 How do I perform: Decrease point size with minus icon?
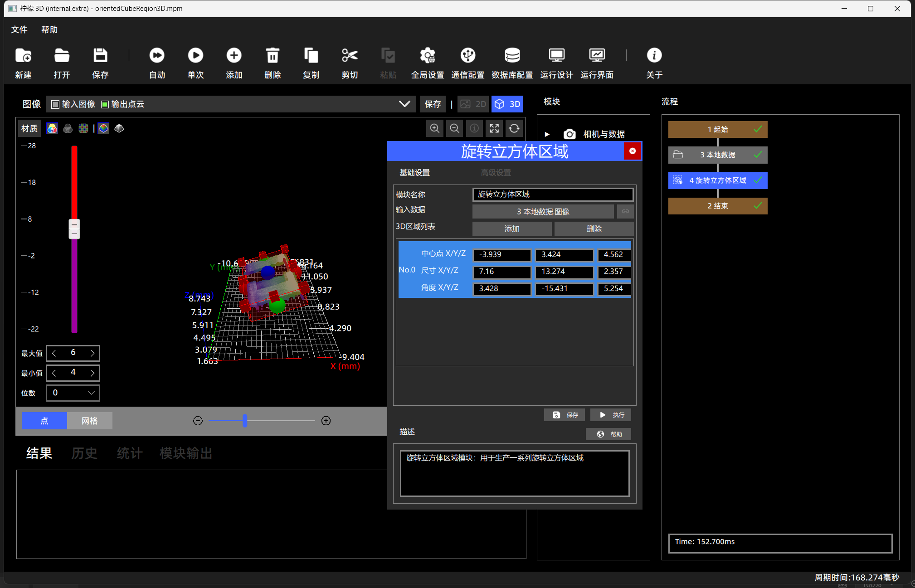click(198, 421)
